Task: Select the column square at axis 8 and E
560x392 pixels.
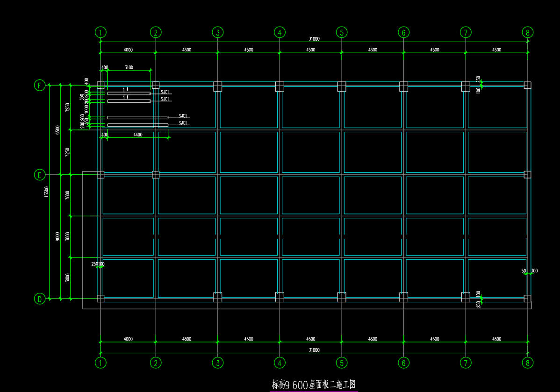Action: pos(527,175)
